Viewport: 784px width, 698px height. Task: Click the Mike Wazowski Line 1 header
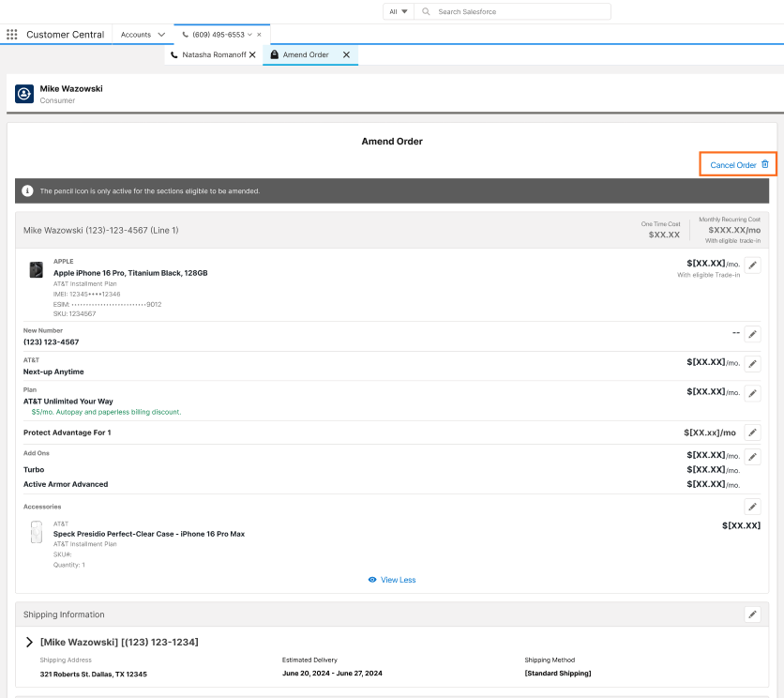(x=101, y=230)
